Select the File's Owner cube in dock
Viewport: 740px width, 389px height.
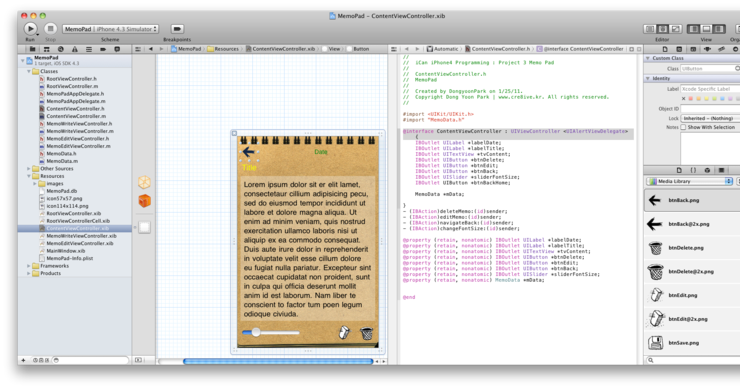[144, 182]
